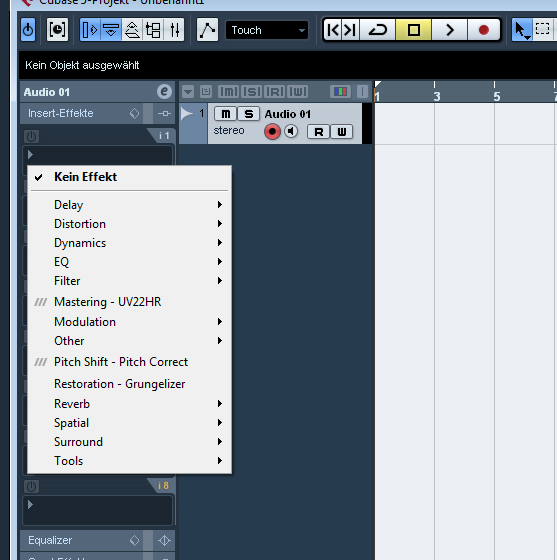Toggle global Write automation button
Image resolution: width=557 pixels, height=560 pixels.
(298, 92)
